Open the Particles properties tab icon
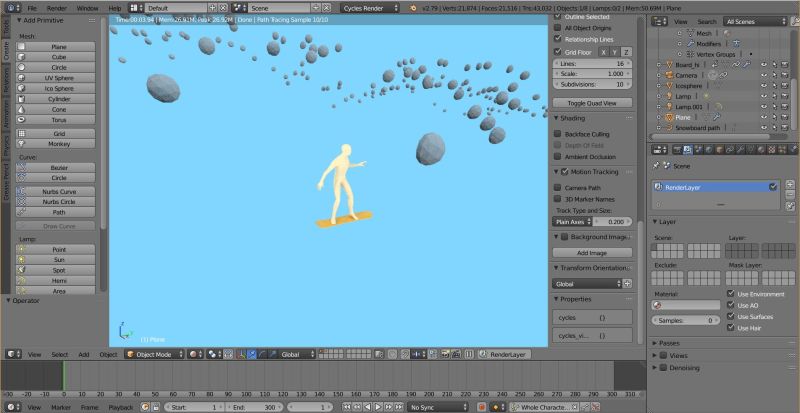The image size is (800, 413). coord(782,150)
